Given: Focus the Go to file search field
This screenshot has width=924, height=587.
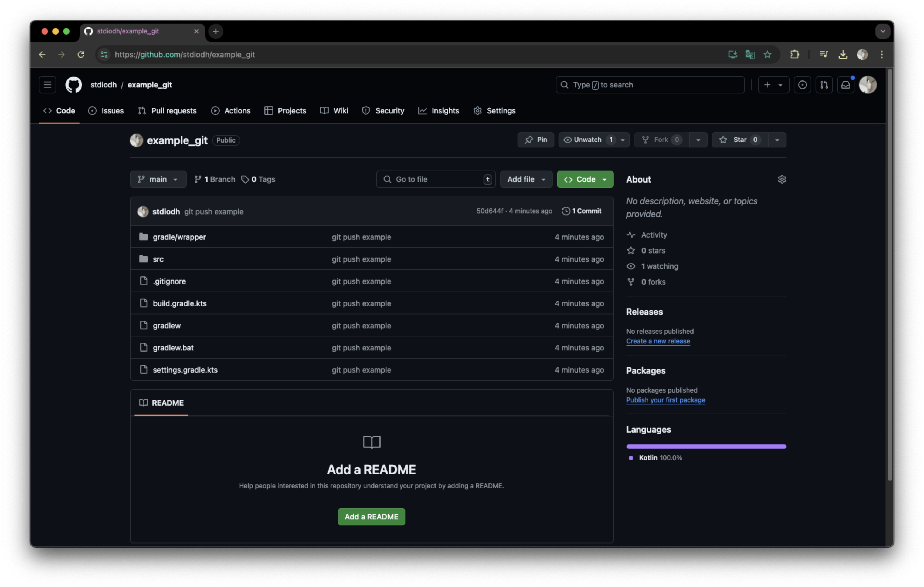Looking at the screenshot, I should tap(436, 179).
